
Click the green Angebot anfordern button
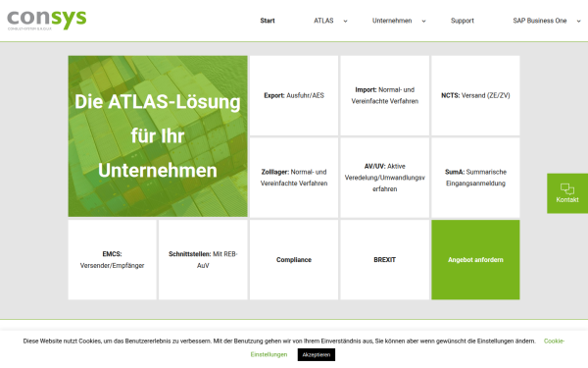pos(475,260)
